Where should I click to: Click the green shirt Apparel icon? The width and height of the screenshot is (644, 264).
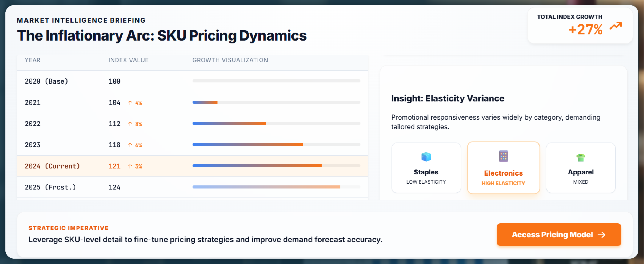(580, 157)
